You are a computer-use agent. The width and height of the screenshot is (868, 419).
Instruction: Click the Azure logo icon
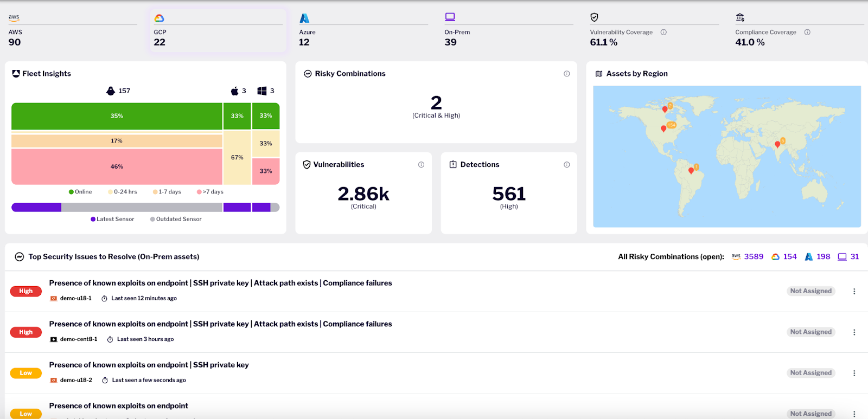[304, 18]
